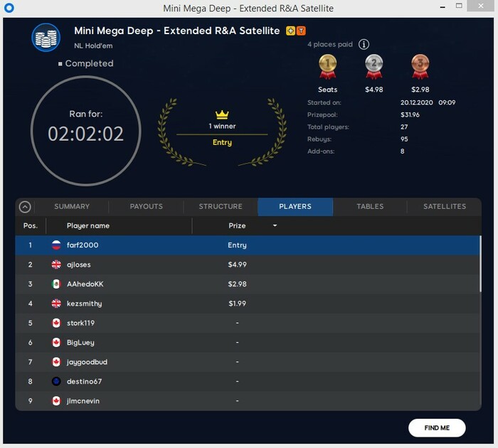Viewport: 498px width, 448px height.
Task: Click the app logo in title bar
Action: click(9, 8)
